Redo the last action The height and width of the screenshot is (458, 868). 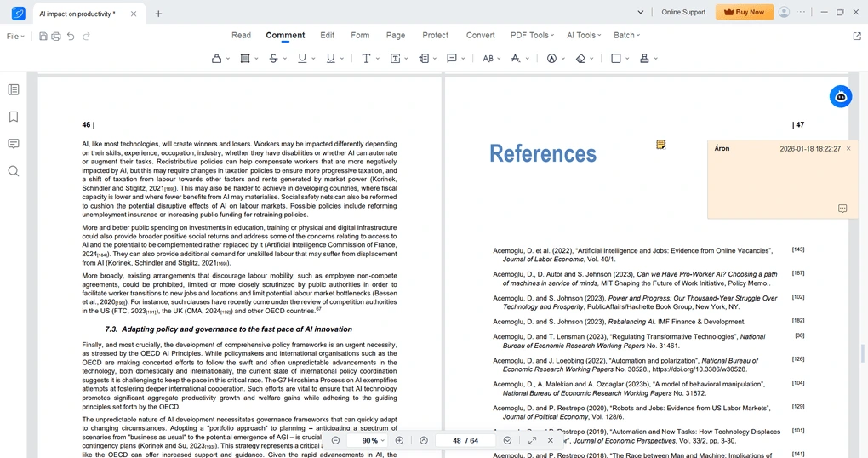[x=86, y=36]
